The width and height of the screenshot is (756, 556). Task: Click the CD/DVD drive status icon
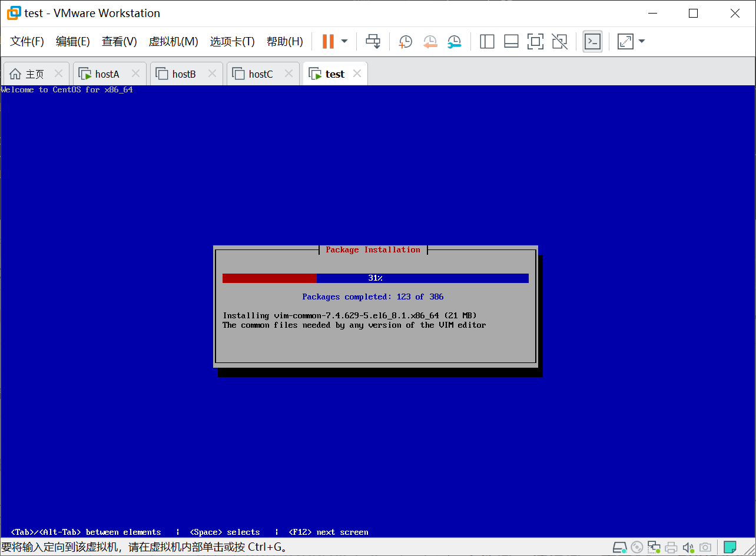tap(637, 548)
